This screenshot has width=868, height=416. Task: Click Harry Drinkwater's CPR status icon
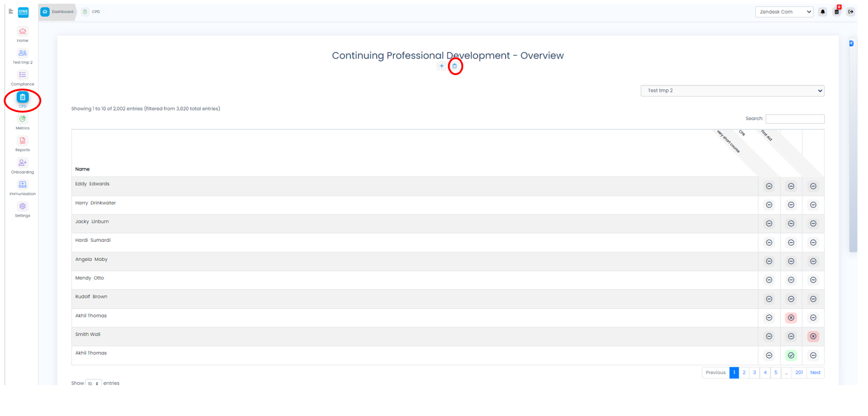[791, 205]
